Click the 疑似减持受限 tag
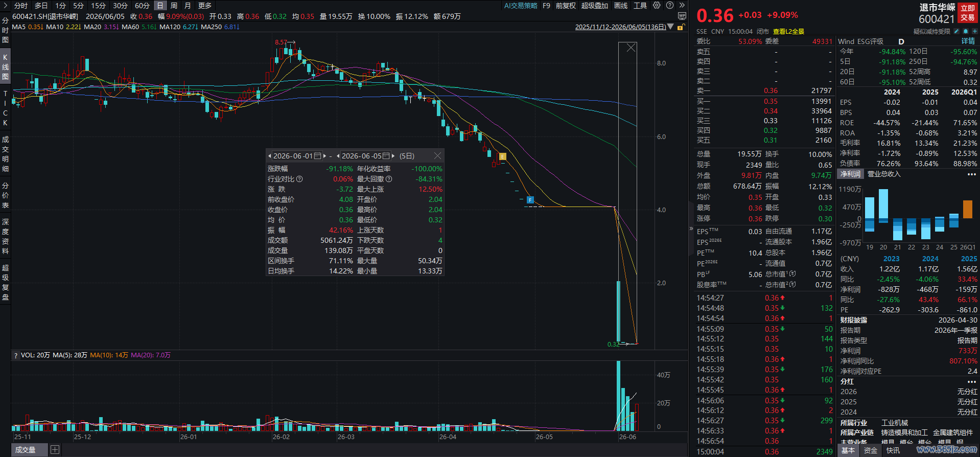Image resolution: width=980 pixels, height=457 pixels. point(932,32)
